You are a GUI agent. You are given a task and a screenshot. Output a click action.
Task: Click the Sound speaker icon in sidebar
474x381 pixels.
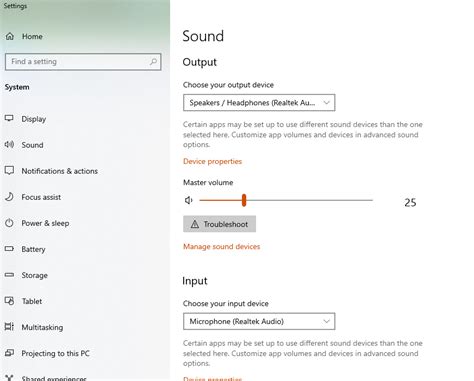click(x=9, y=144)
